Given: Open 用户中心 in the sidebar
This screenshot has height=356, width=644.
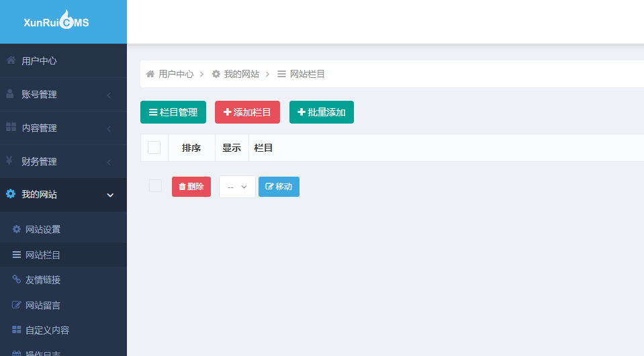Looking at the screenshot, I should coord(63,60).
